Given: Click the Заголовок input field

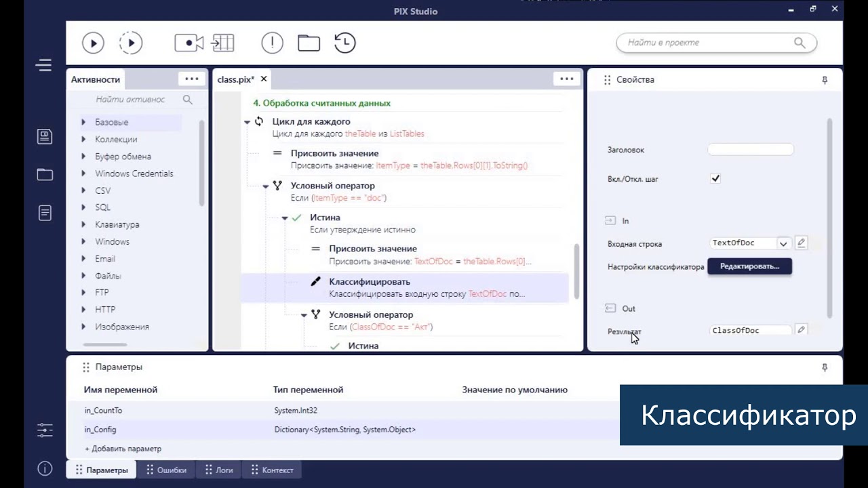Looking at the screenshot, I should [750, 150].
